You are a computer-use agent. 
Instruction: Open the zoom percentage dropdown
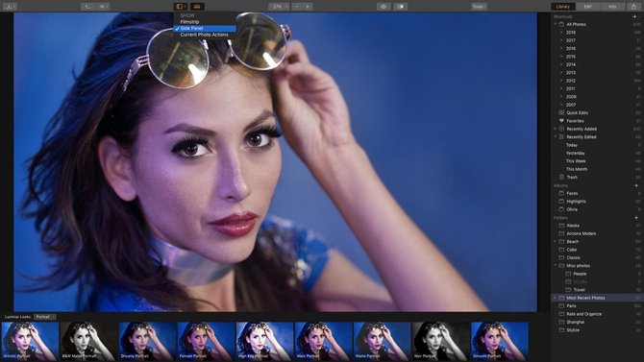pyautogui.click(x=279, y=7)
